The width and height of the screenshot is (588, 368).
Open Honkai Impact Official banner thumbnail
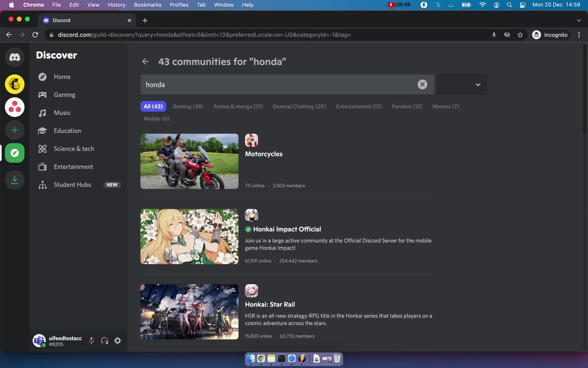tap(189, 236)
